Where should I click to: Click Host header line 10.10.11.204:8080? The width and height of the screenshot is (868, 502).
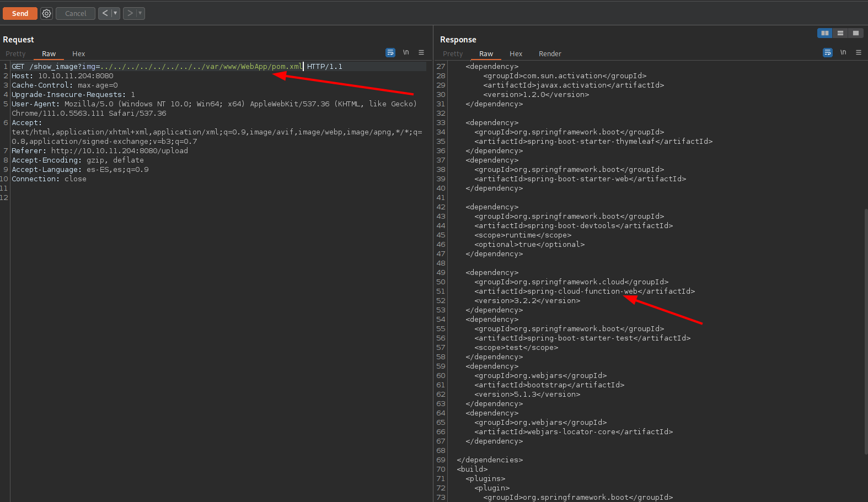[x=62, y=75]
